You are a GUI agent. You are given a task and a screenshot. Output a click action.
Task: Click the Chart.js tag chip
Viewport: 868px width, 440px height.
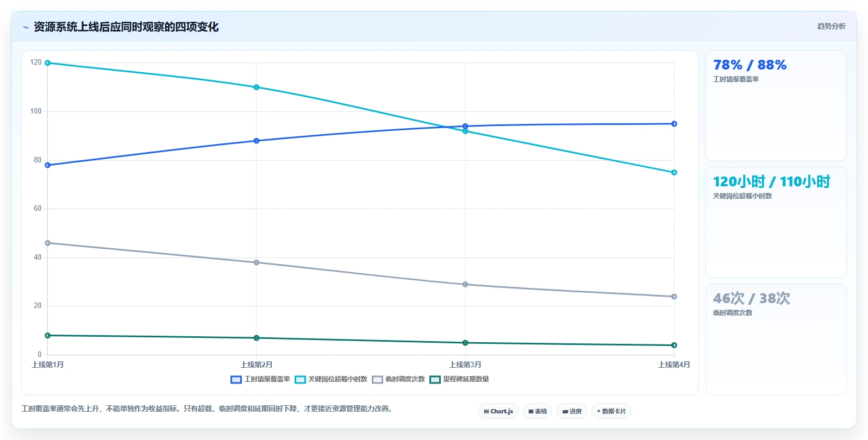[498, 411]
